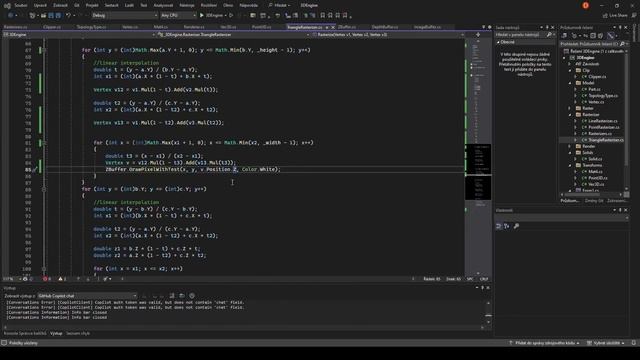
Task: Pin the Toolbox panel with the pushpin icon
Action: [547, 27]
